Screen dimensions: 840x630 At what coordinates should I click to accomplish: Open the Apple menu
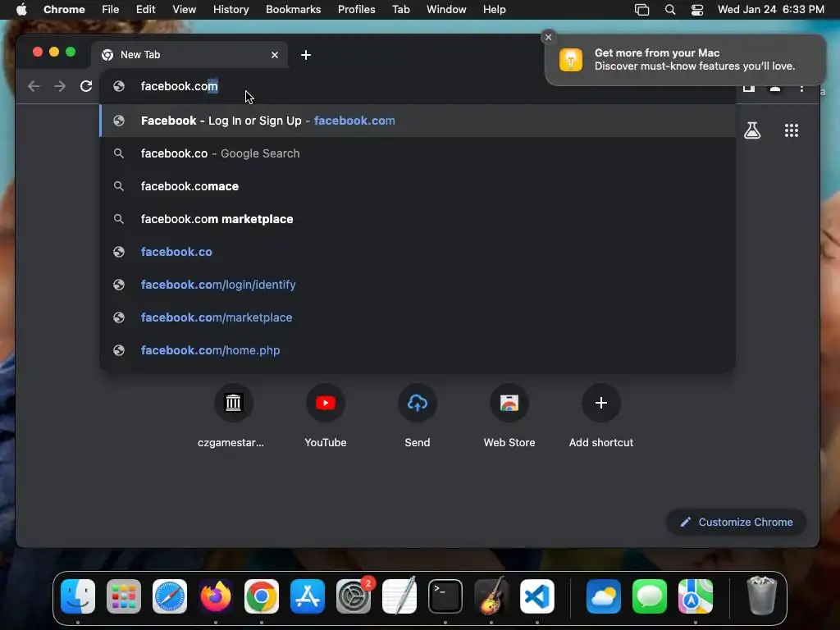[x=21, y=10]
